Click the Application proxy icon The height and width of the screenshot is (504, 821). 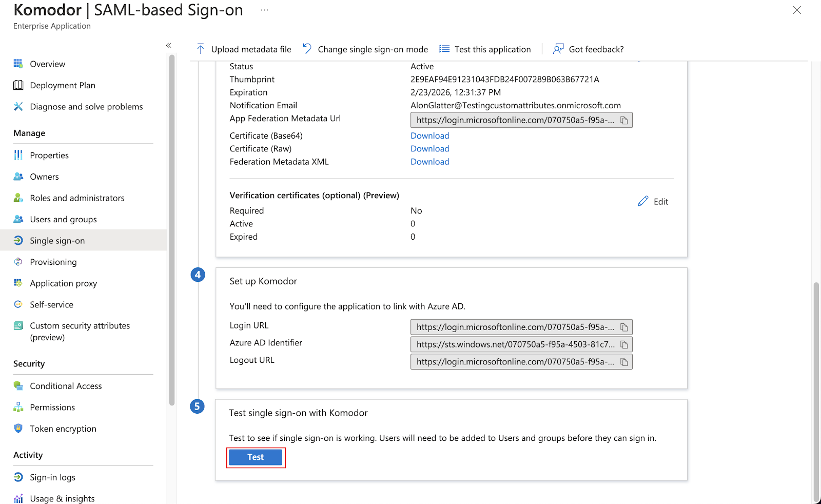(18, 283)
